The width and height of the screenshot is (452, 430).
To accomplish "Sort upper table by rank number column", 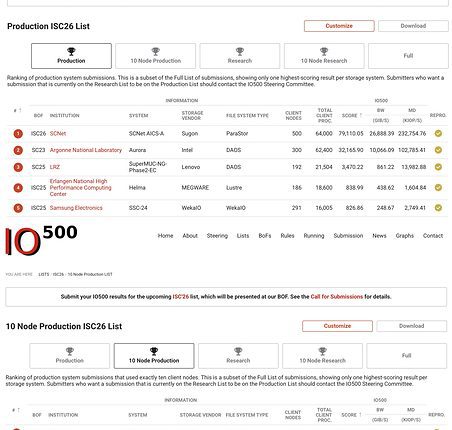I will pos(17,110).
